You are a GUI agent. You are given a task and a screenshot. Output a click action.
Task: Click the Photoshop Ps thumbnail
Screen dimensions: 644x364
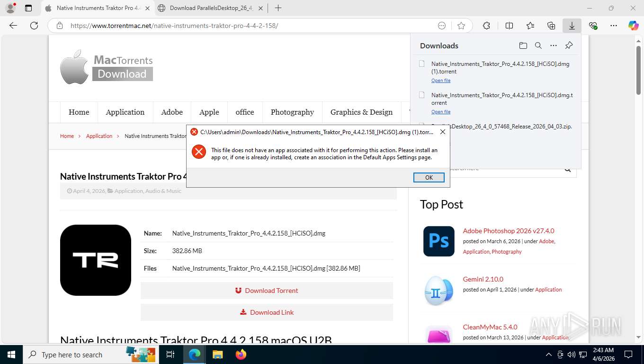point(439,241)
